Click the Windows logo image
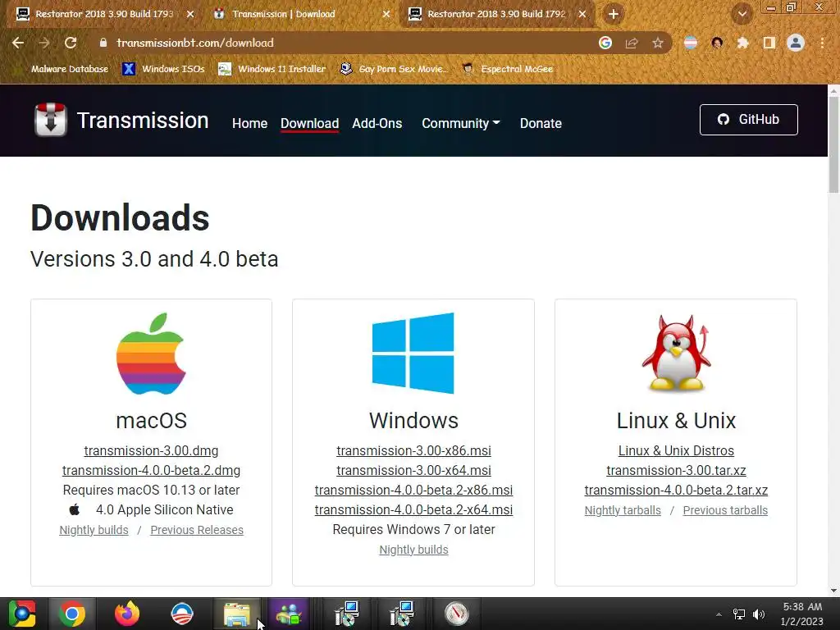The width and height of the screenshot is (840, 630). [x=413, y=353]
